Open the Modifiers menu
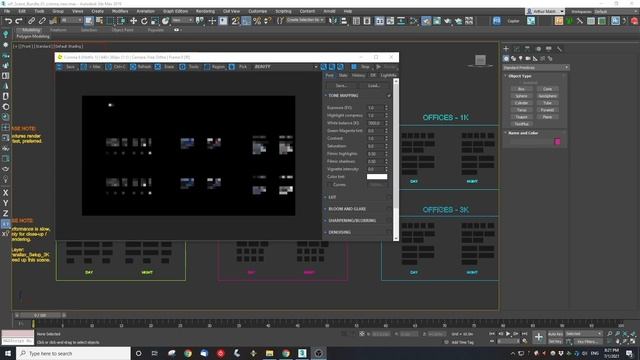 pyautogui.click(x=120, y=11)
